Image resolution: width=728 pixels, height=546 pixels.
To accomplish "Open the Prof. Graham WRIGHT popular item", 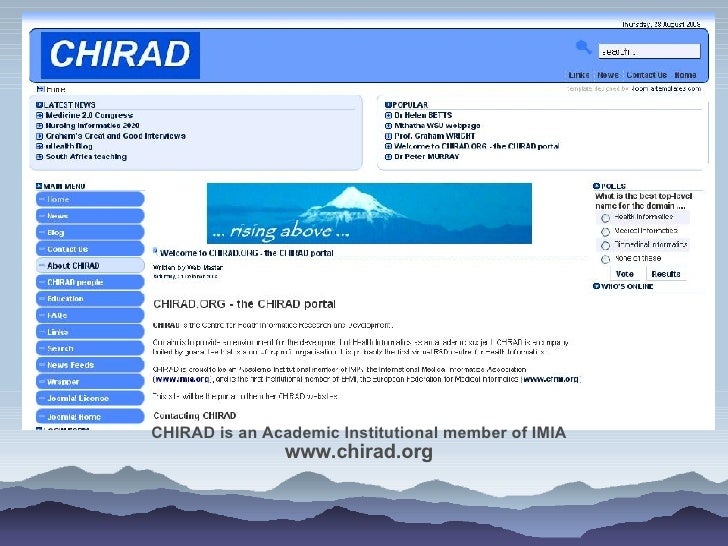I will [x=435, y=136].
